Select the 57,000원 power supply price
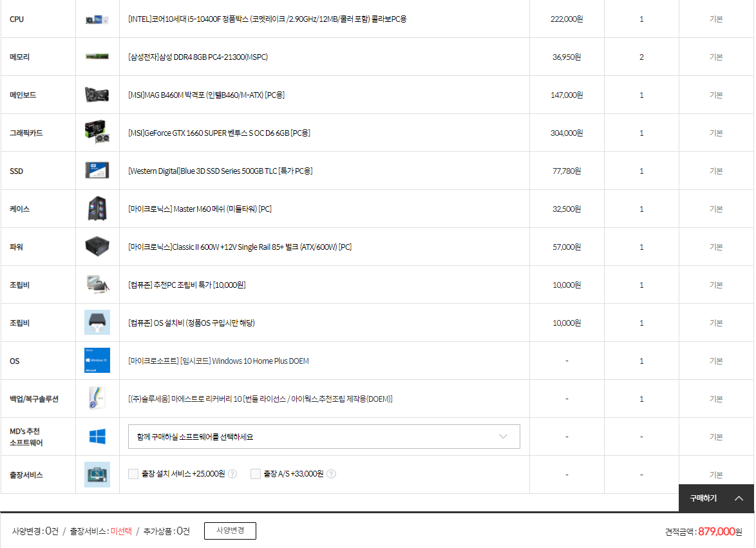Screen dimensions: 756x548 tap(567, 247)
